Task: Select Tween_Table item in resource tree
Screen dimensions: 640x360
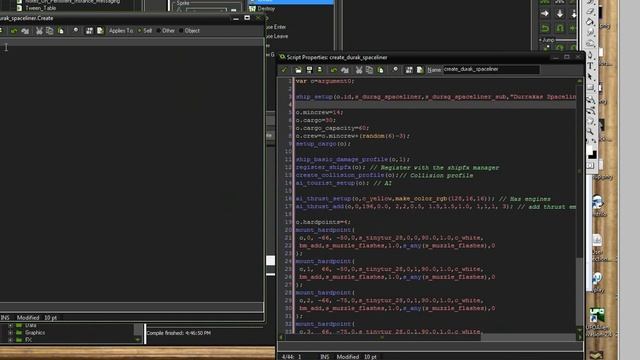Action: tap(41, 8)
